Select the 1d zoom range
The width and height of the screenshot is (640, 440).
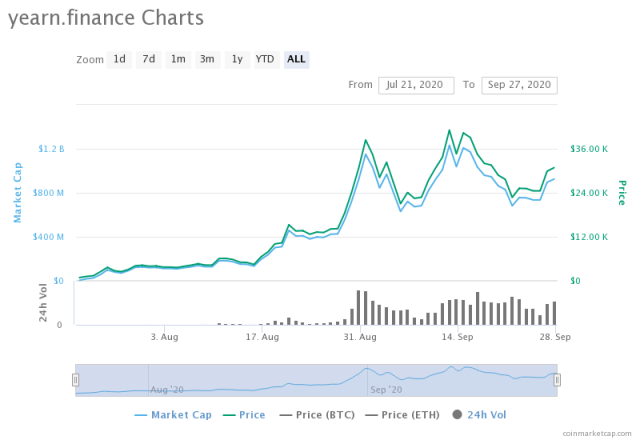pyautogui.click(x=119, y=60)
